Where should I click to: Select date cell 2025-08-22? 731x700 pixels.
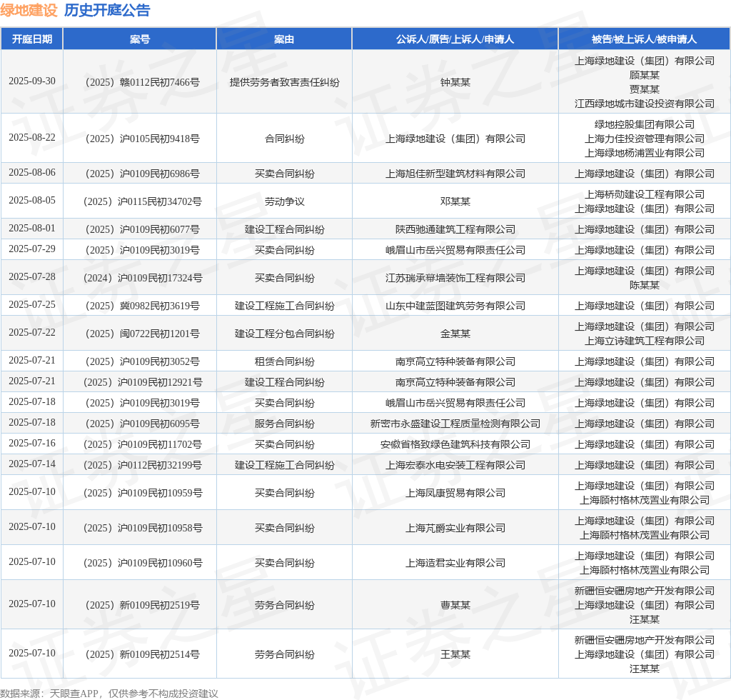[x=32, y=138]
